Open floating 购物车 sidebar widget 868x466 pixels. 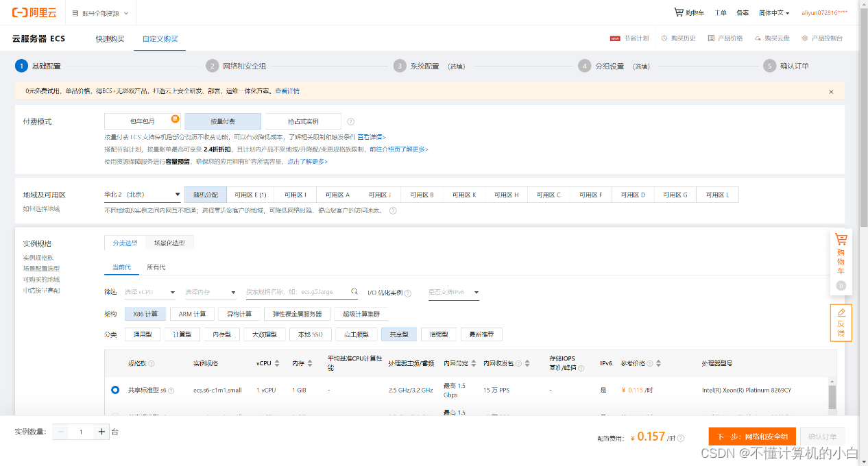(x=841, y=262)
